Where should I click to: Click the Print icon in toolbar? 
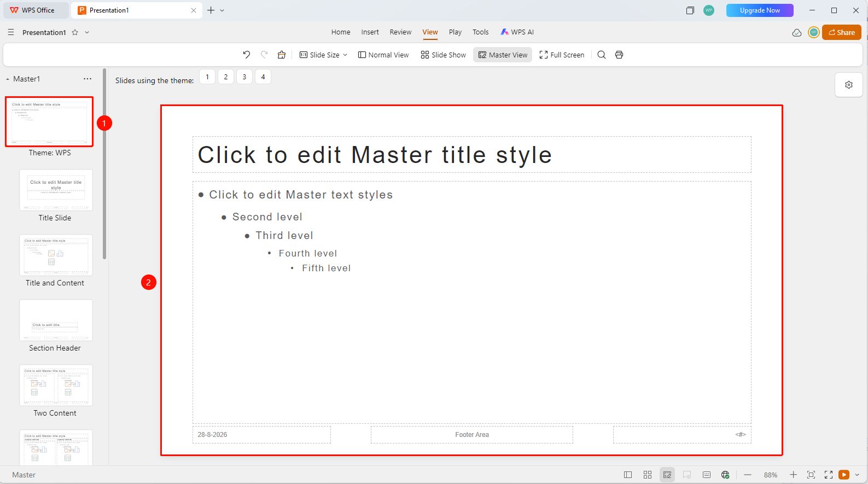[619, 55]
